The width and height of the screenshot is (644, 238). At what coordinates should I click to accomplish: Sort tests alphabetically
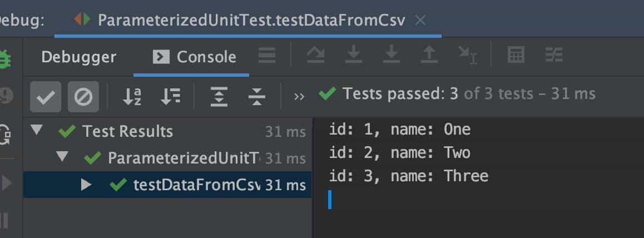[x=132, y=97]
